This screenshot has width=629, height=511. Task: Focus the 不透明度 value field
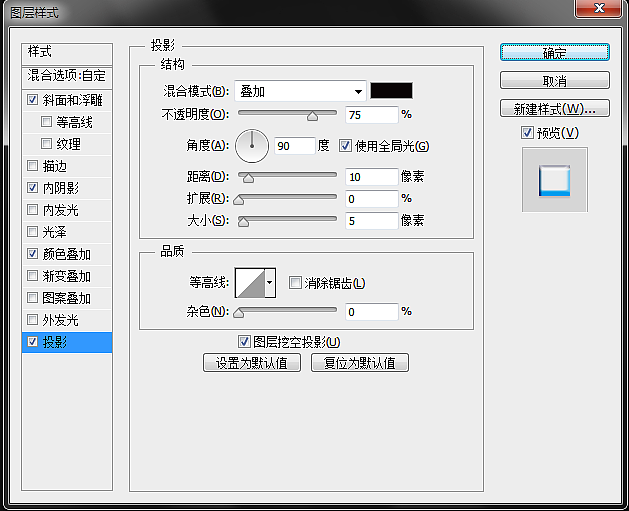tap(371, 115)
